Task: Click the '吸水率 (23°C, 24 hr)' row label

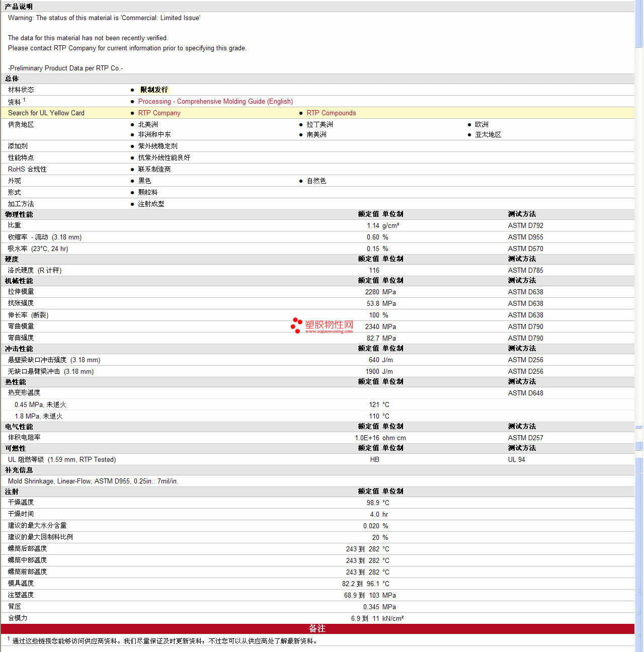Action: [38, 249]
